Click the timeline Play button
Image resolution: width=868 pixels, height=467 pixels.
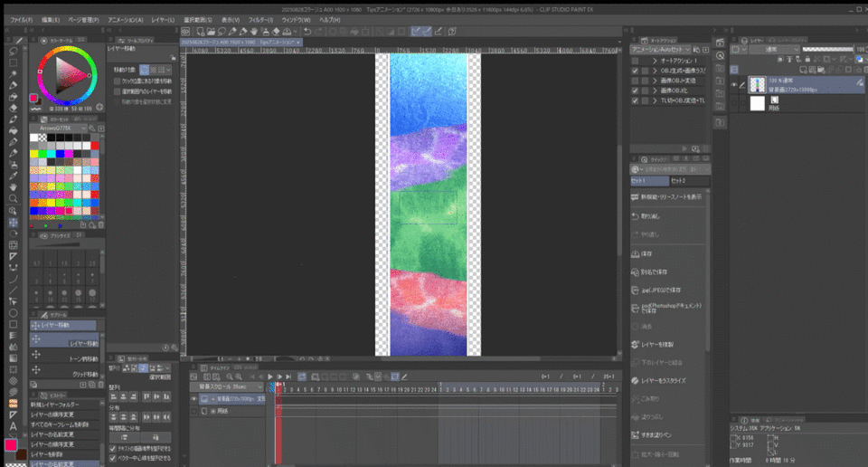point(270,376)
